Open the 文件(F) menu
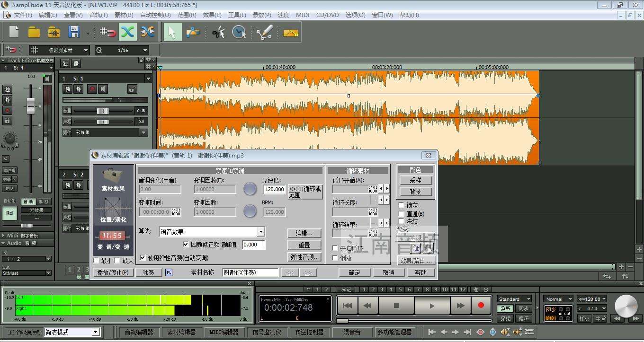The height and width of the screenshot is (342, 644). click(23, 15)
